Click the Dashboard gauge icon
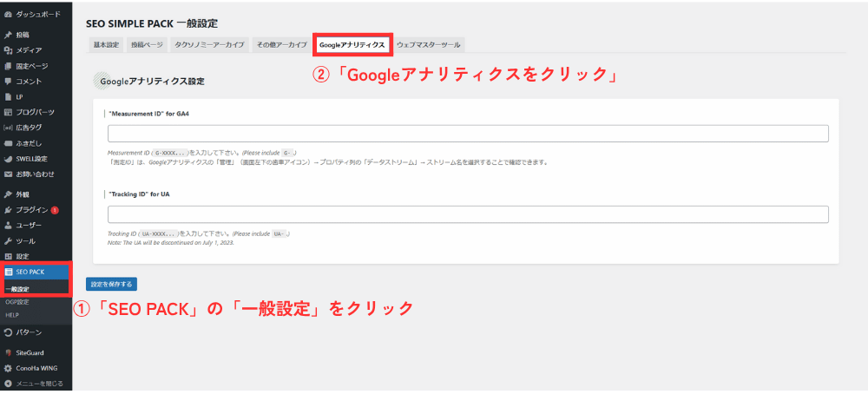This screenshot has height=394, width=868. pos(8,15)
